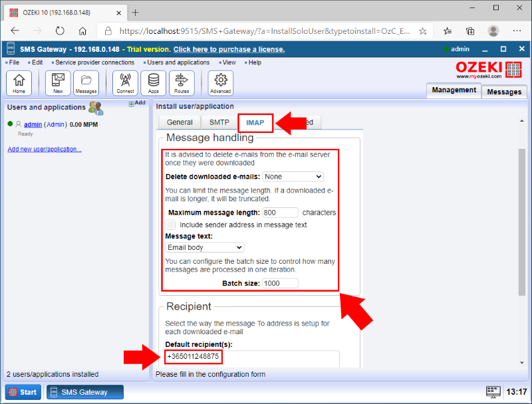Viewport: 532px width, 404px height.
Task: Click the desktop monitor tray icon
Action: [493, 392]
